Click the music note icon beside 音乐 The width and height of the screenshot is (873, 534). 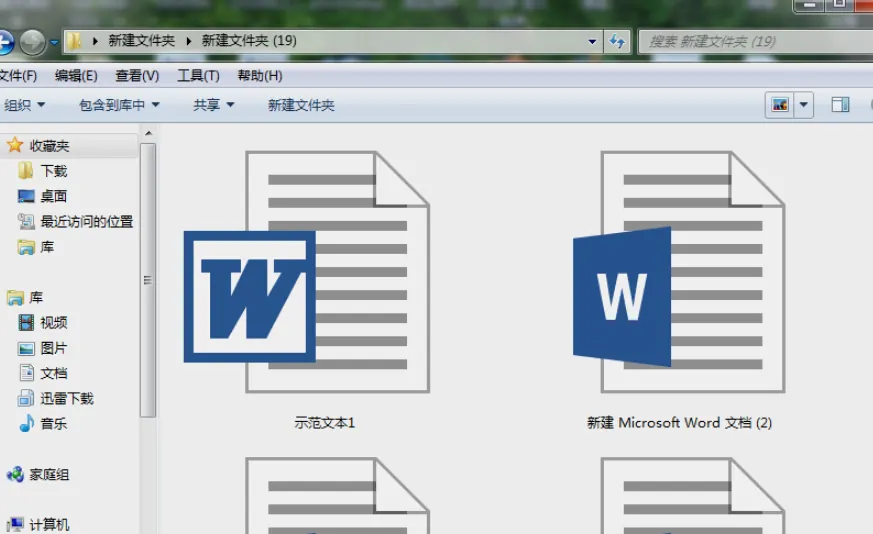pos(26,423)
